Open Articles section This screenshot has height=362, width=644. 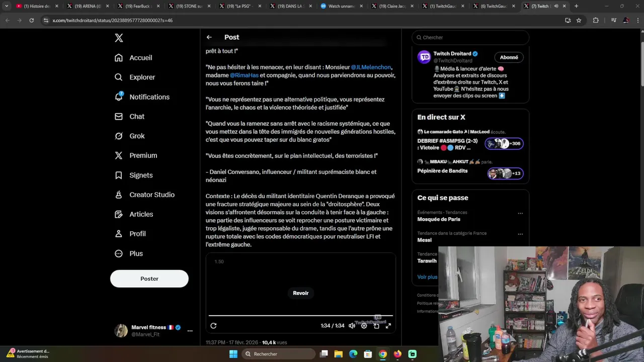pyautogui.click(x=134, y=215)
